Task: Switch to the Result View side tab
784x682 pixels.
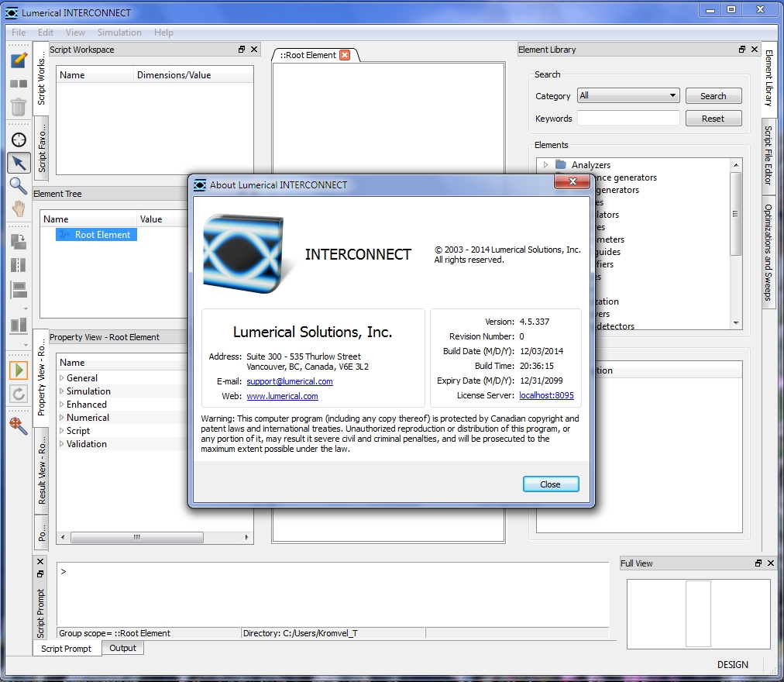Action: coord(42,470)
